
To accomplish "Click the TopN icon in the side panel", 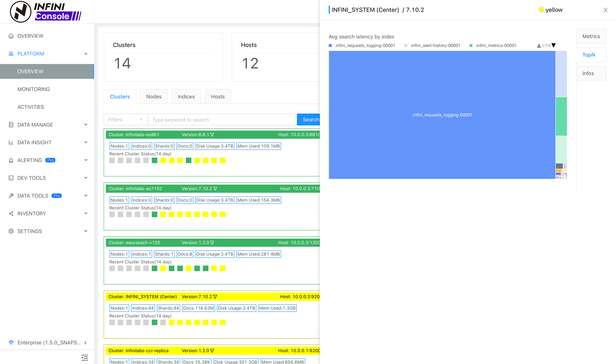I will [589, 55].
